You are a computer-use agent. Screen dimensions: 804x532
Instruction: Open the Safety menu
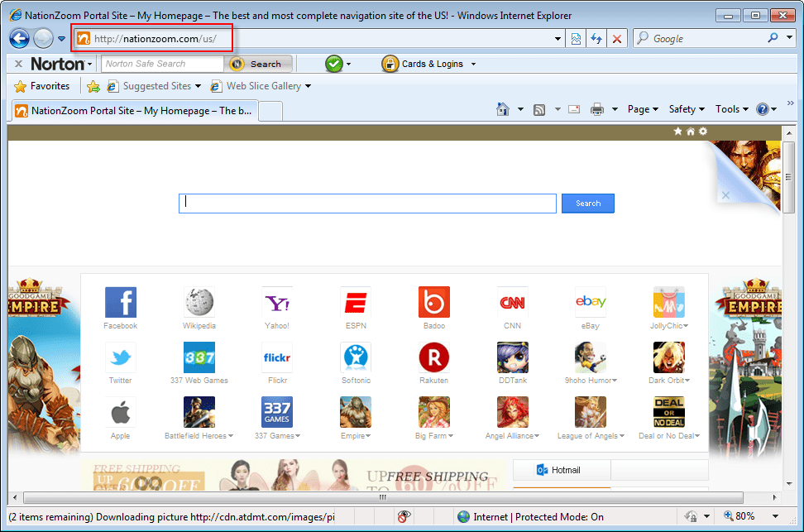(x=687, y=109)
